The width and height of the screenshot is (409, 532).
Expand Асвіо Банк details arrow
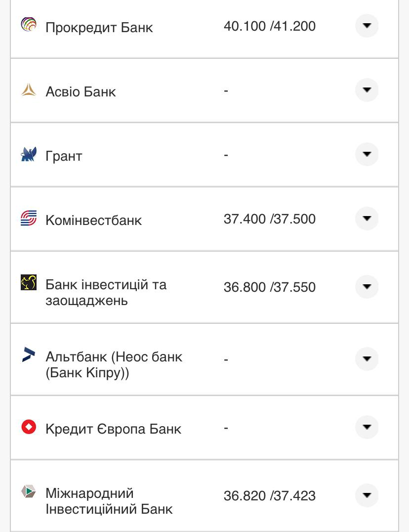click(x=367, y=90)
